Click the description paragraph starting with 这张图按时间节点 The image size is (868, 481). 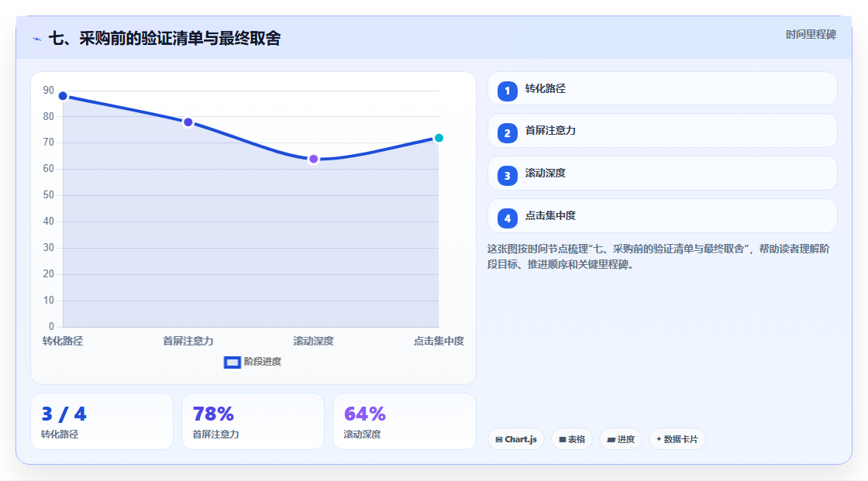point(658,257)
